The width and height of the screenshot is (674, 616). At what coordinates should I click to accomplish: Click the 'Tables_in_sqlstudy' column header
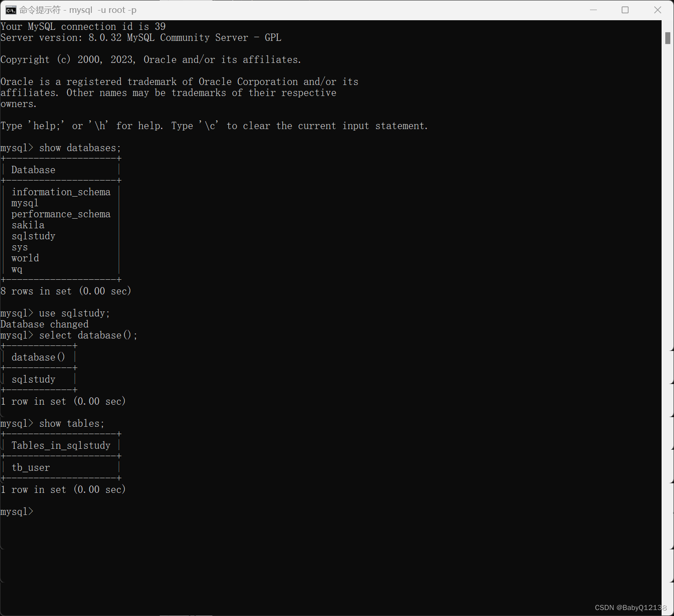pyautogui.click(x=61, y=446)
